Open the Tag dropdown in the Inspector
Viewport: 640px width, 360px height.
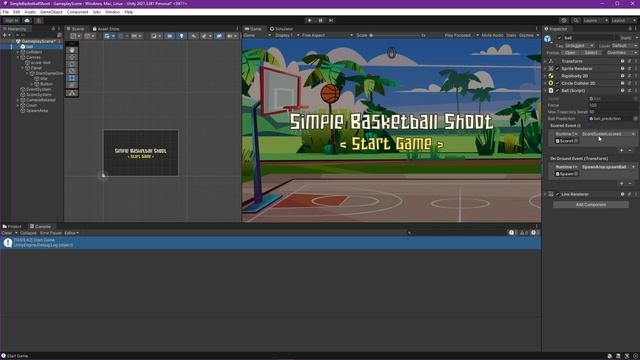coord(579,46)
